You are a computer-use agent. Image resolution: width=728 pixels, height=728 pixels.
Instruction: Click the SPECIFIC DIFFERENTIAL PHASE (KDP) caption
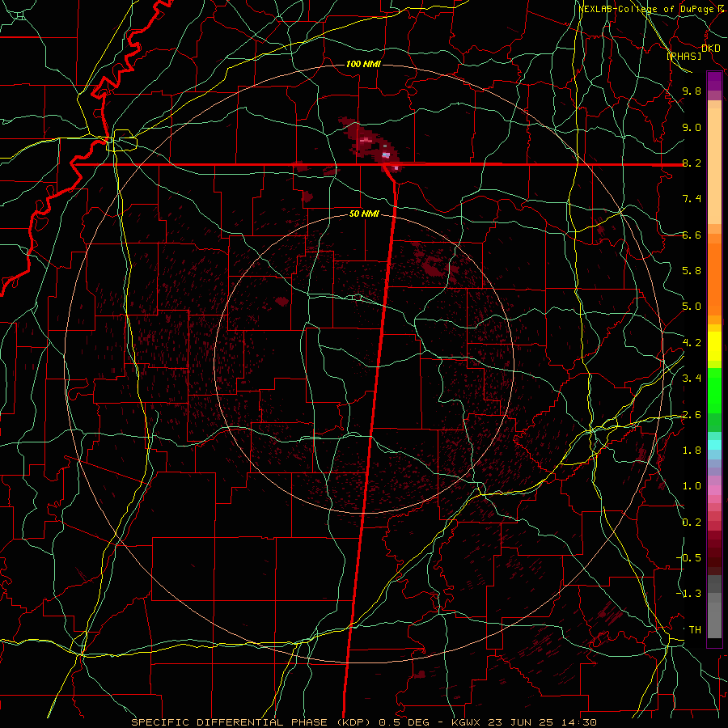coord(253,722)
